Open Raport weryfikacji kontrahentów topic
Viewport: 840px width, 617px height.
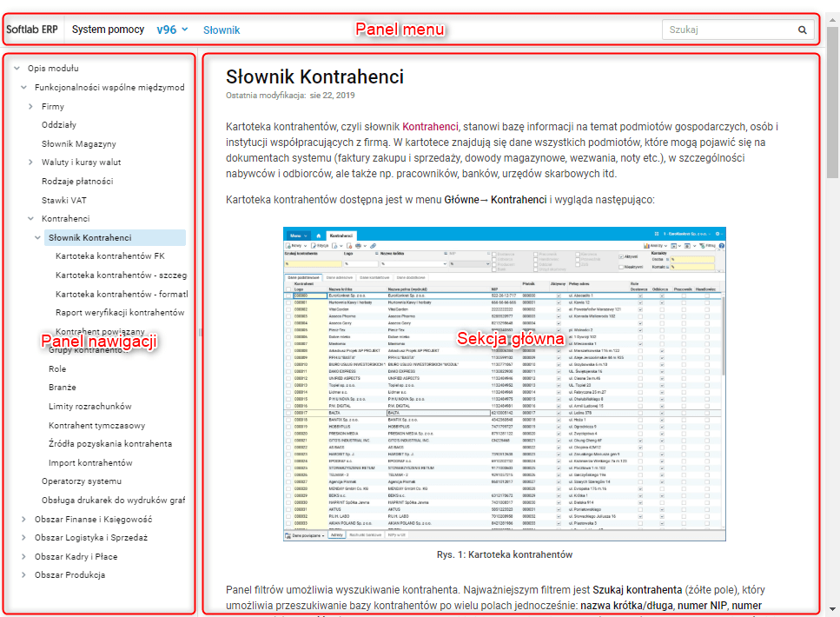(120, 312)
